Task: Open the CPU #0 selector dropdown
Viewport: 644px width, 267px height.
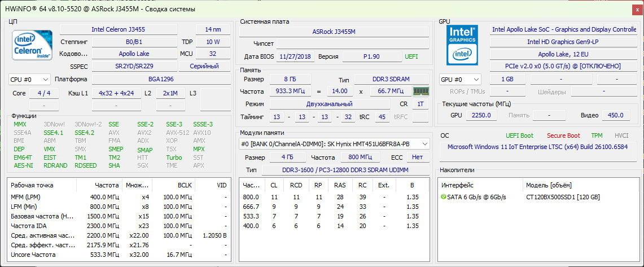Action: pos(29,80)
